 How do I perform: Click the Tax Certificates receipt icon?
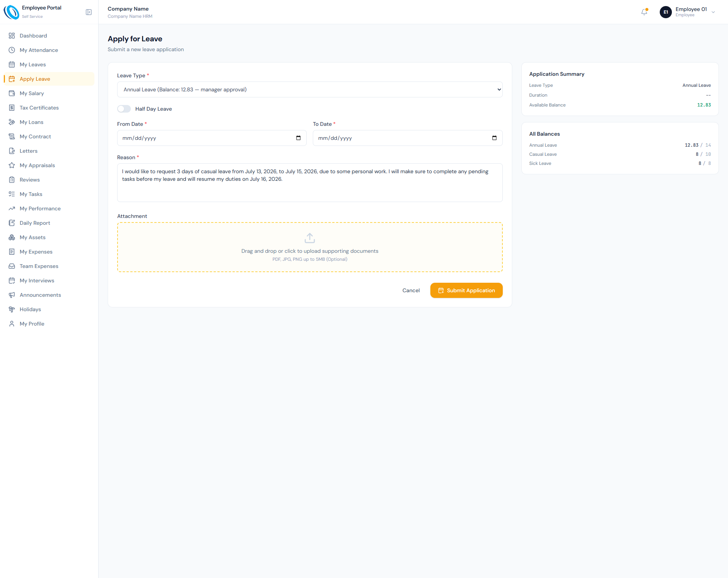12,108
